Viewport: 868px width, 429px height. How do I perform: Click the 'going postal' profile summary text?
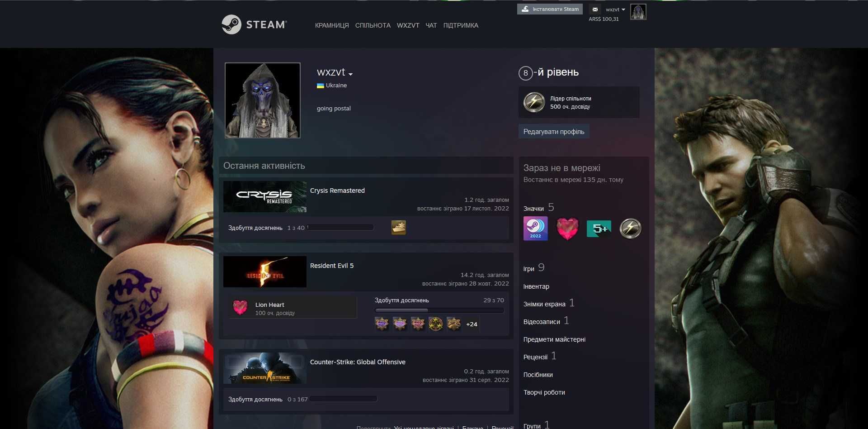point(334,109)
